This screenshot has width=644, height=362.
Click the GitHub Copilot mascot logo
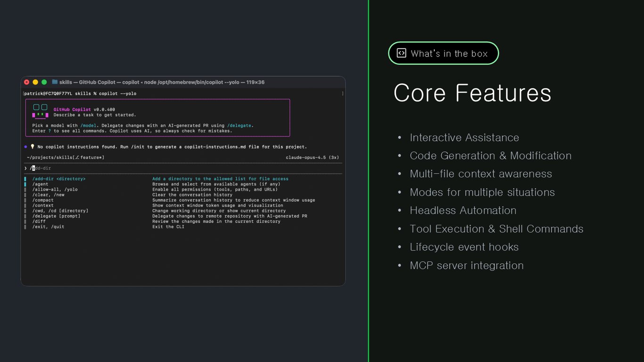[40, 111]
